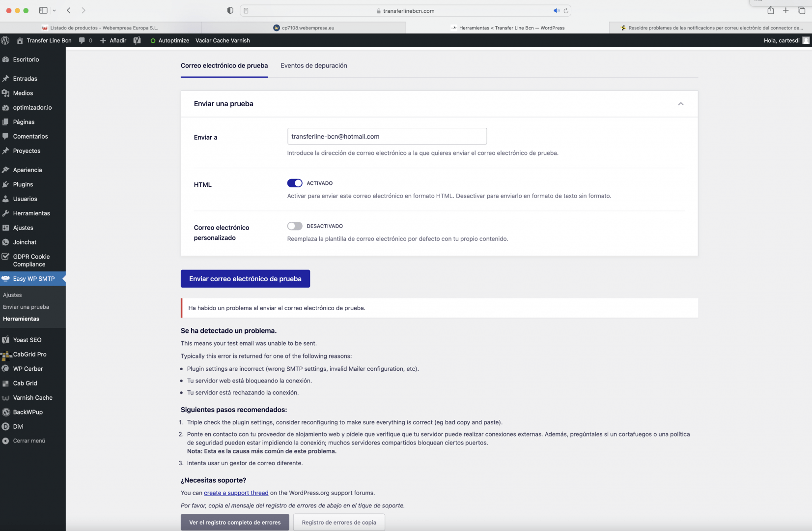Click the Yoast icon in admin bar
The image size is (812, 531).
coord(137,40)
